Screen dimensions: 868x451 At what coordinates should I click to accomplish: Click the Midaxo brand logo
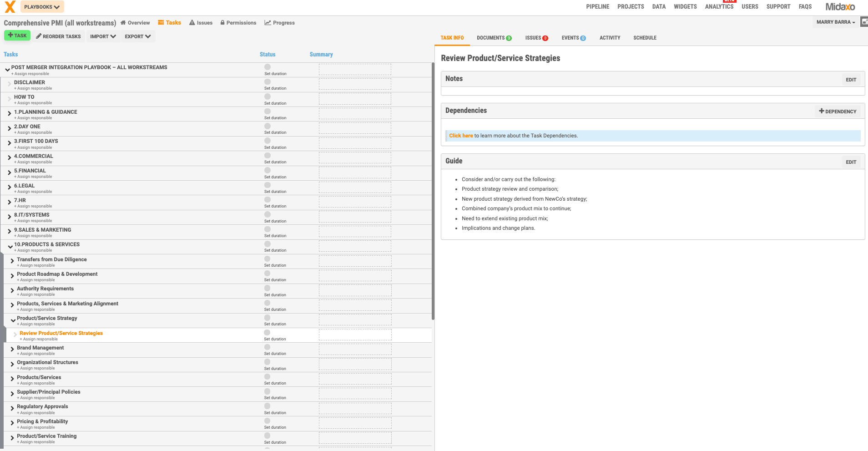point(840,7)
